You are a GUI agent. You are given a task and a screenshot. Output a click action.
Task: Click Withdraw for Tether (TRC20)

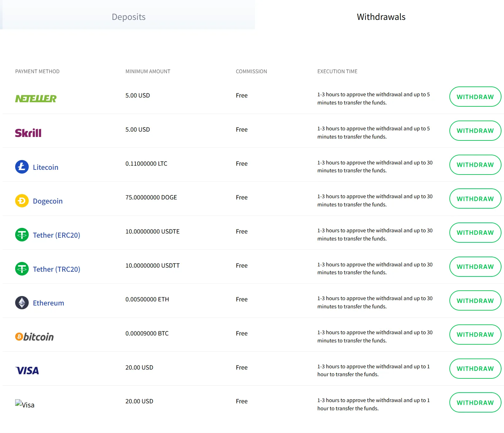point(475,267)
